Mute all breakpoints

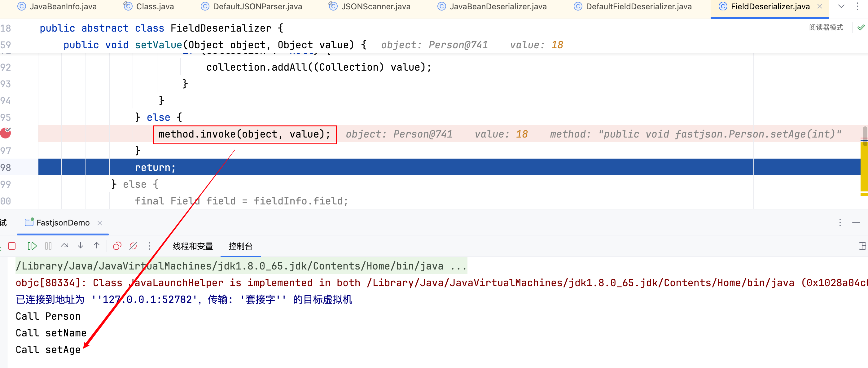pyautogui.click(x=133, y=246)
